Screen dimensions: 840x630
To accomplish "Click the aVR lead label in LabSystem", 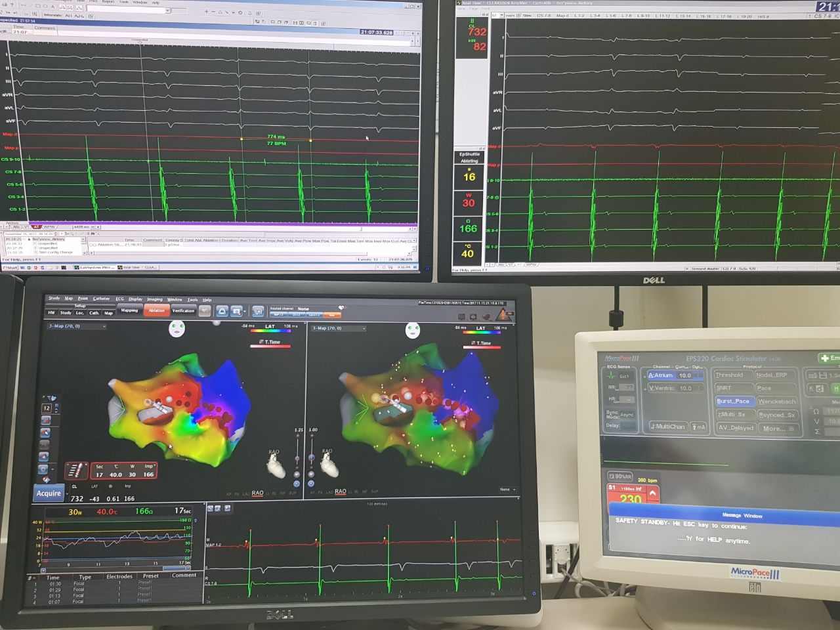I will click(8, 94).
